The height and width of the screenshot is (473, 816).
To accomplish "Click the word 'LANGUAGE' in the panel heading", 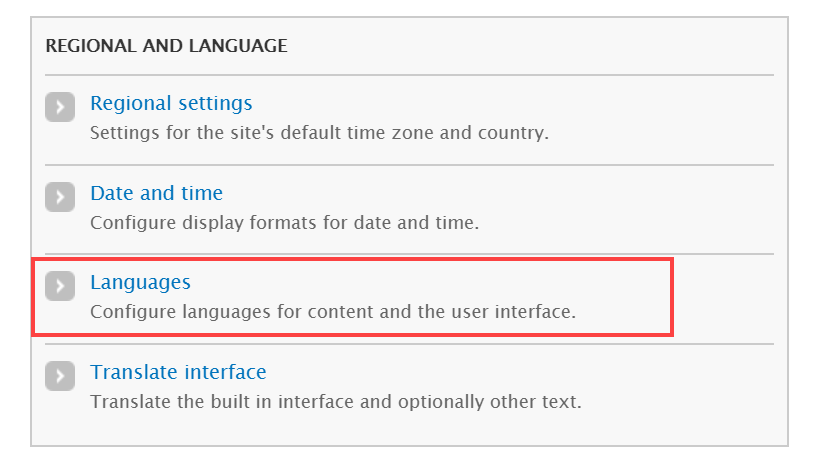I will (x=238, y=46).
